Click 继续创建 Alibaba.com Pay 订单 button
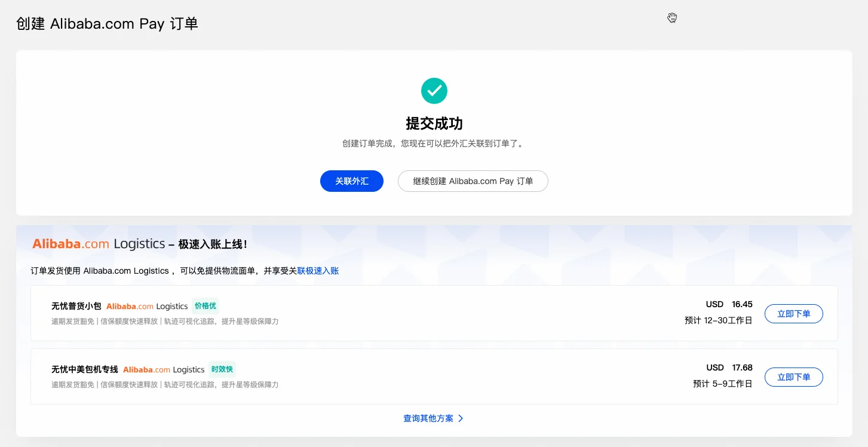The image size is (868, 447). point(473,181)
